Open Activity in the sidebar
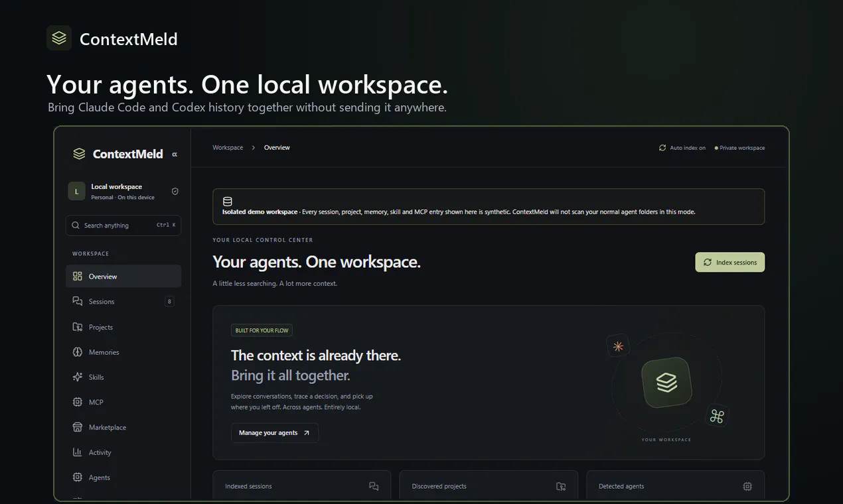The height and width of the screenshot is (504, 843). (123, 453)
